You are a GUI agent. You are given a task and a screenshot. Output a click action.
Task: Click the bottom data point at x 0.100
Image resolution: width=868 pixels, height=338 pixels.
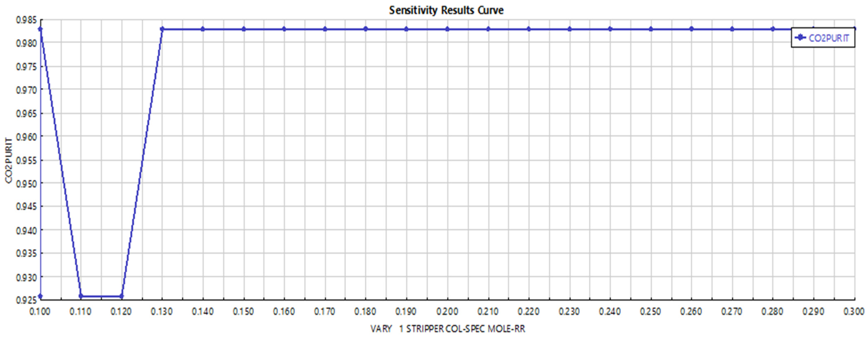pos(40,296)
